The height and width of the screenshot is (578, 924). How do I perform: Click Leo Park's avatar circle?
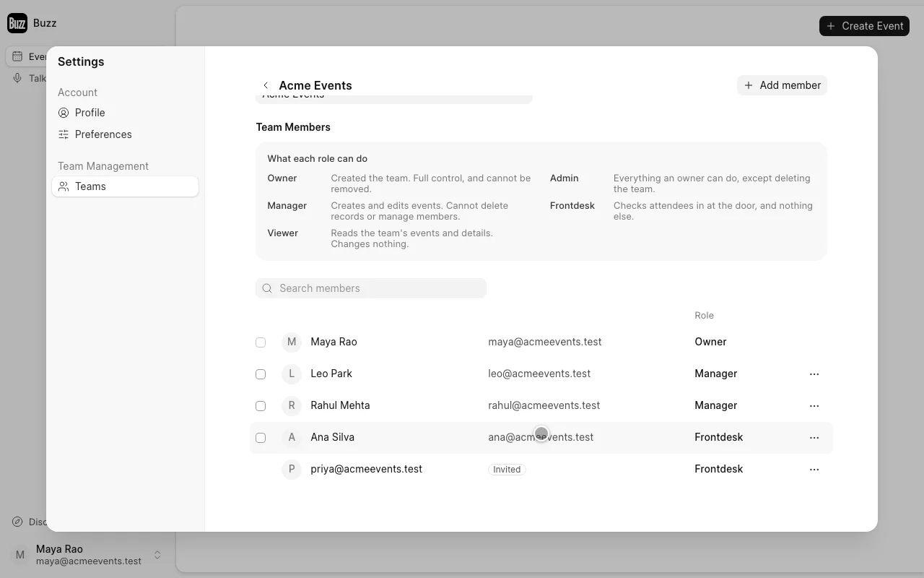[x=292, y=374]
